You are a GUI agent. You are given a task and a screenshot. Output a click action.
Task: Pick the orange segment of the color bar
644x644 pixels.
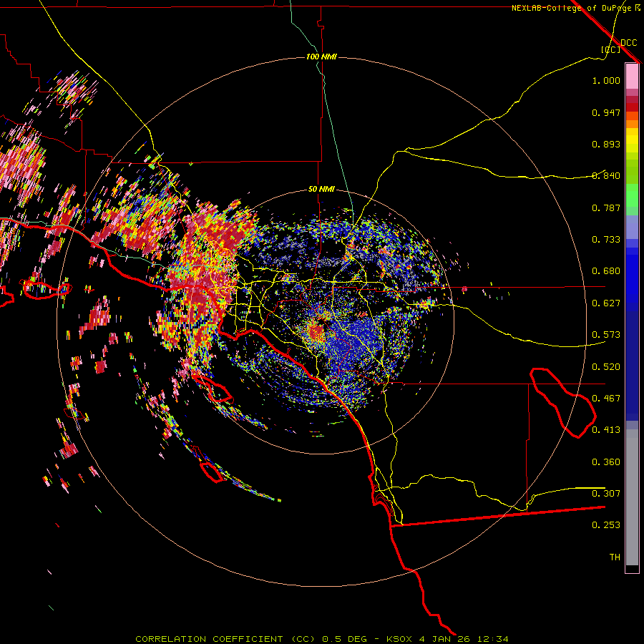(x=632, y=124)
